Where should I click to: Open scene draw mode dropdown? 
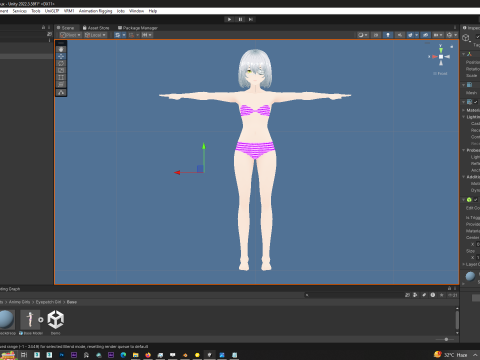coord(363,35)
